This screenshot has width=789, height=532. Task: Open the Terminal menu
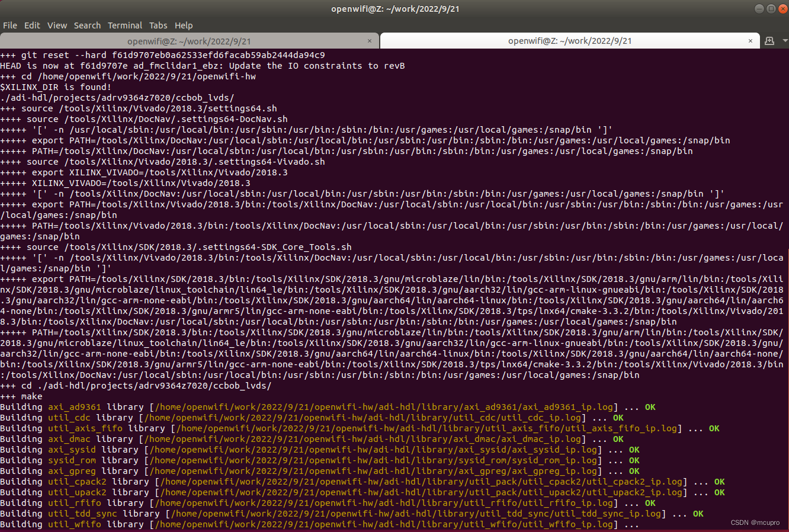(x=124, y=25)
